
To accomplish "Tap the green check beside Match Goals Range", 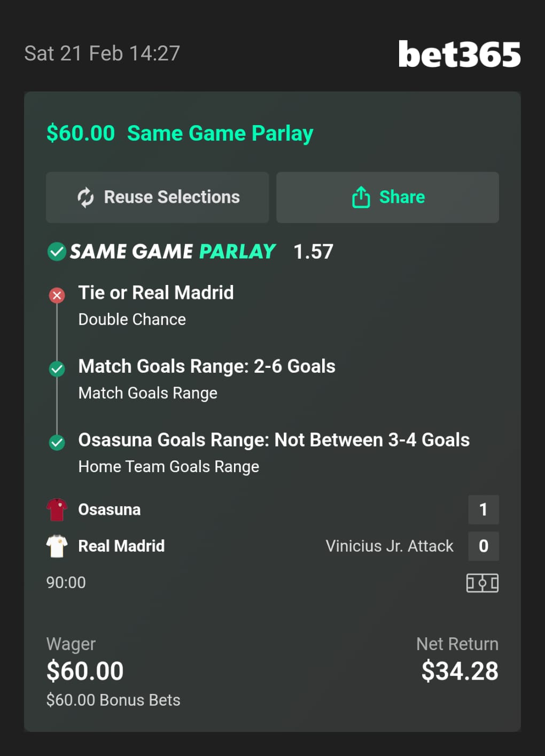I will click(57, 369).
